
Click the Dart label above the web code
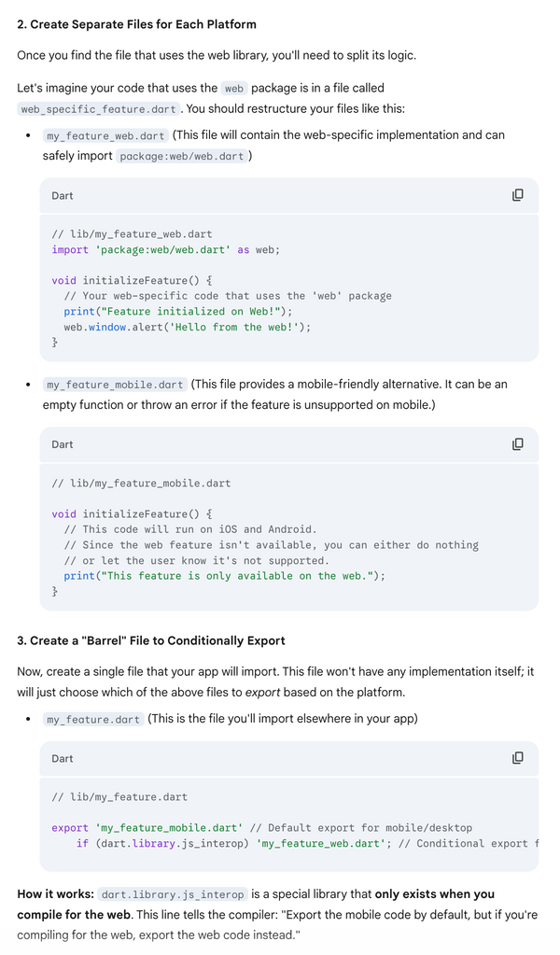63,196
